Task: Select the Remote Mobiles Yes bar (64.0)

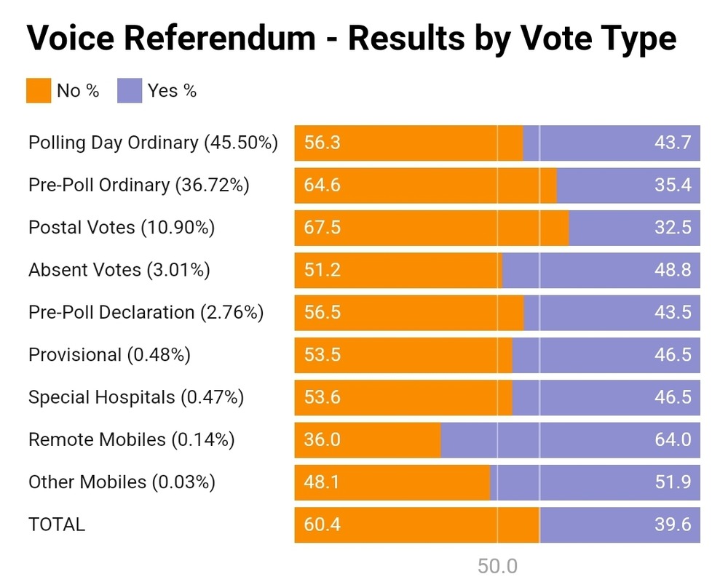Action: (x=570, y=439)
